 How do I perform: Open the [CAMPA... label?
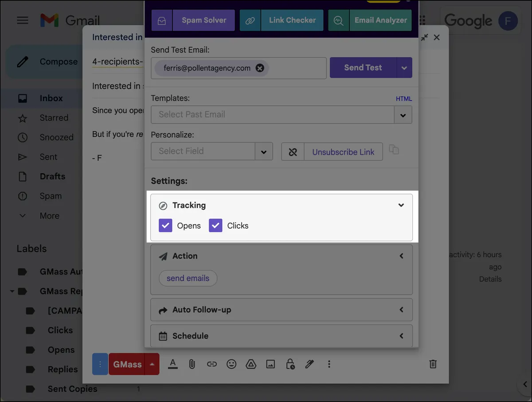[x=65, y=311]
